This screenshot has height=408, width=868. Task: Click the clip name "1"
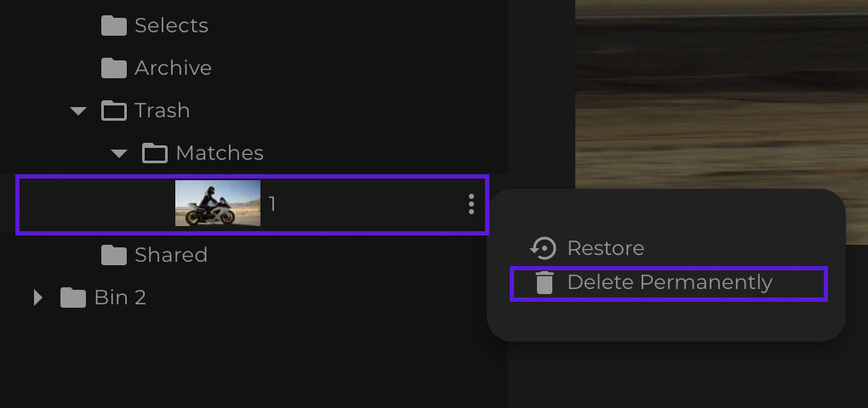[x=272, y=204]
